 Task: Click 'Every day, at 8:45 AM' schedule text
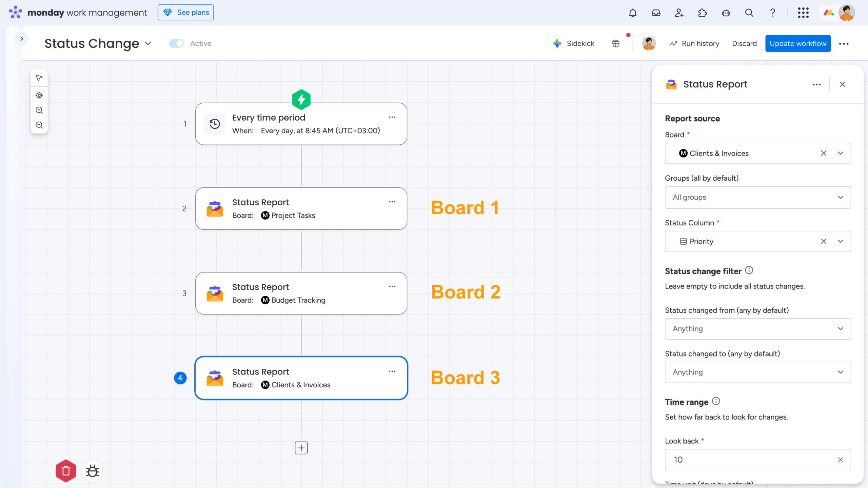pyautogui.click(x=320, y=131)
